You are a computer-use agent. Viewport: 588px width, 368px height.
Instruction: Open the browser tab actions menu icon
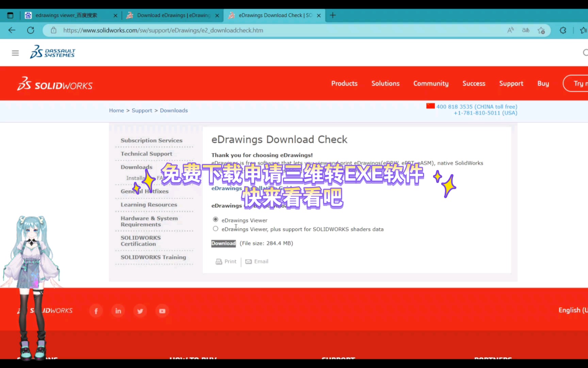10,15
